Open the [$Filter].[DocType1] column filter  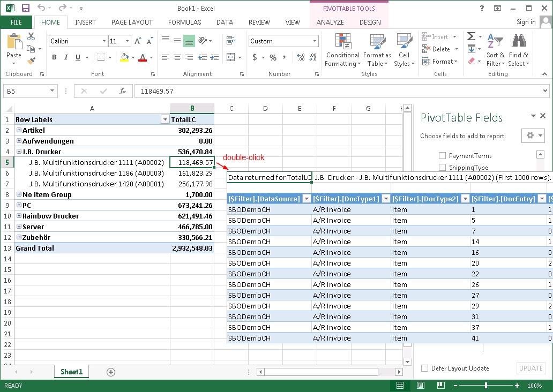[x=386, y=199]
